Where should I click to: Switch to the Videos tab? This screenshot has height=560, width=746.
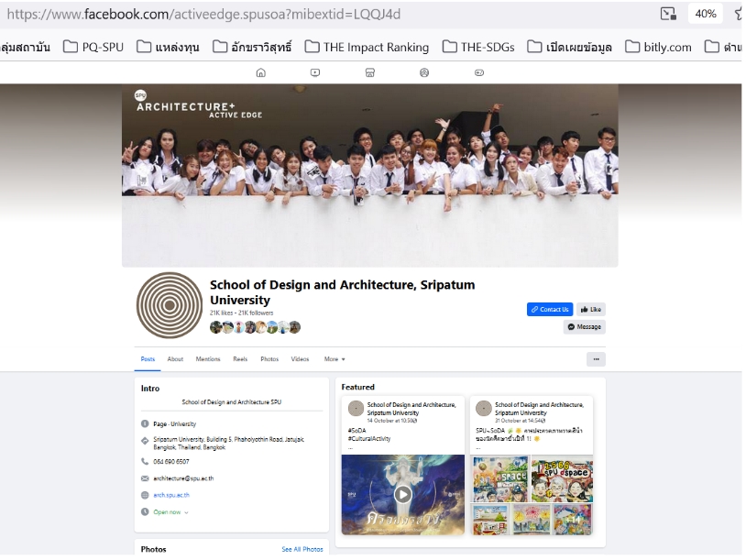tap(300, 359)
